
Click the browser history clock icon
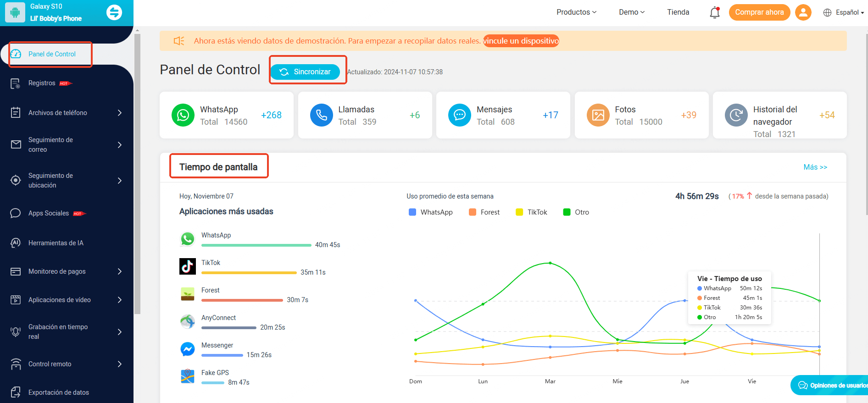coord(736,115)
